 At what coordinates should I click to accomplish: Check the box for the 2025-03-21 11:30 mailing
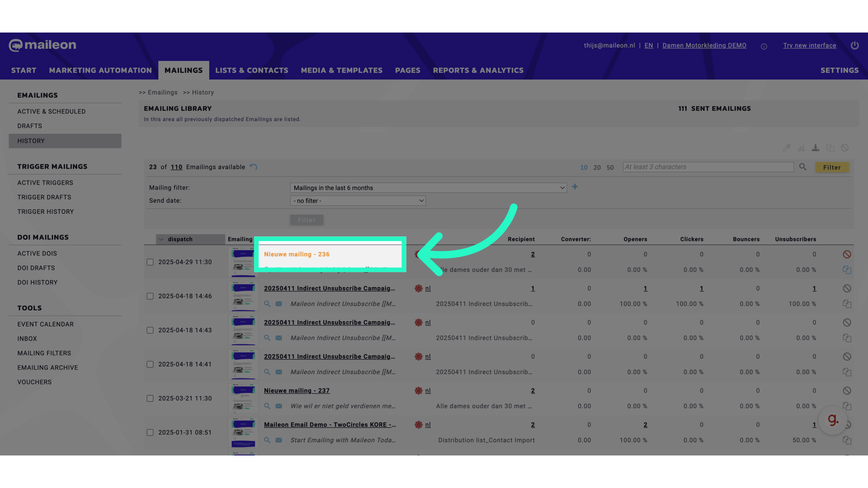click(x=150, y=399)
